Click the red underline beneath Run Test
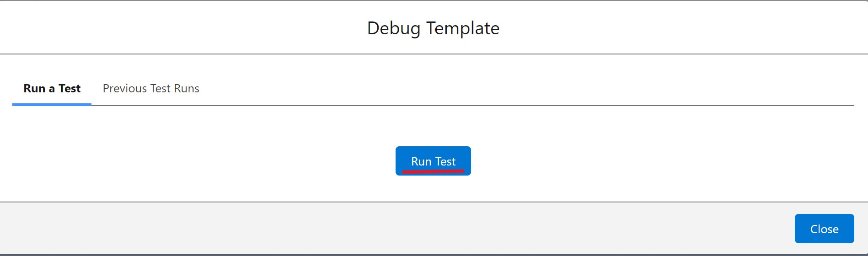Viewport: 868px width, 256px height. [x=433, y=171]
